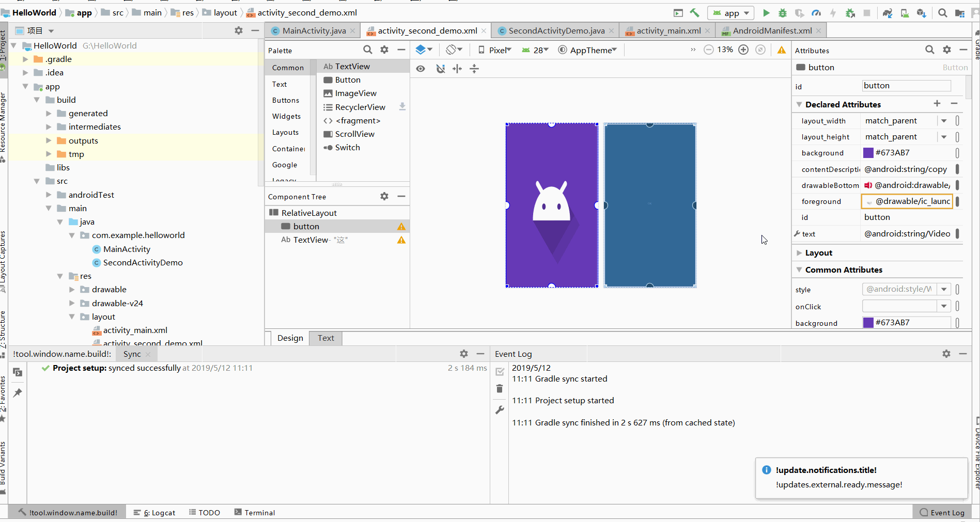
Task: Toggle view options eye icon
Action: 421,69
